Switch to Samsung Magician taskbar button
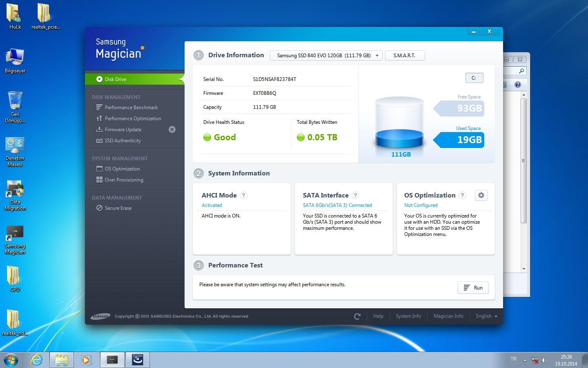Viewport: 588px width, 368px height. [112, 360]
